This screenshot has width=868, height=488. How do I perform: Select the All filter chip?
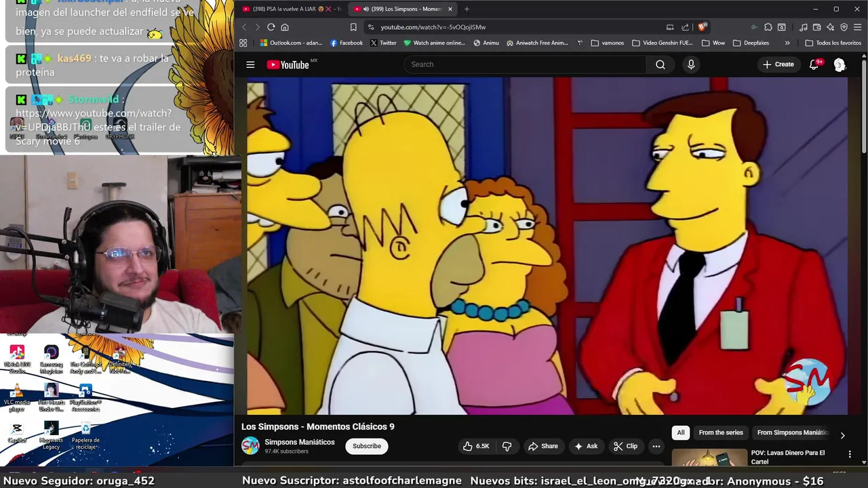681,432
